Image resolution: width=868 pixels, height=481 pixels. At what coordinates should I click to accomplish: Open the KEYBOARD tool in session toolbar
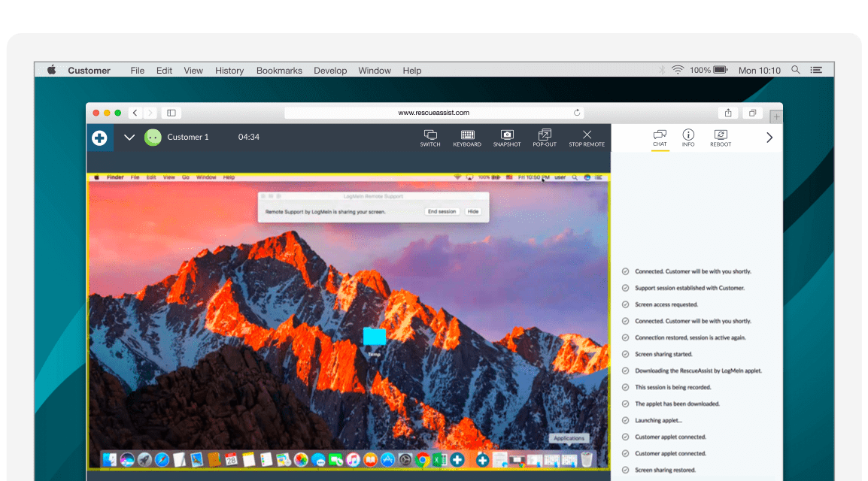coord(467,138)
